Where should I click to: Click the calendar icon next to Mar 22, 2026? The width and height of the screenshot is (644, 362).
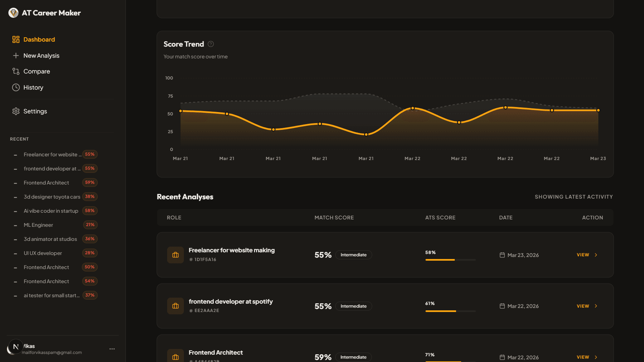[502, 306]
